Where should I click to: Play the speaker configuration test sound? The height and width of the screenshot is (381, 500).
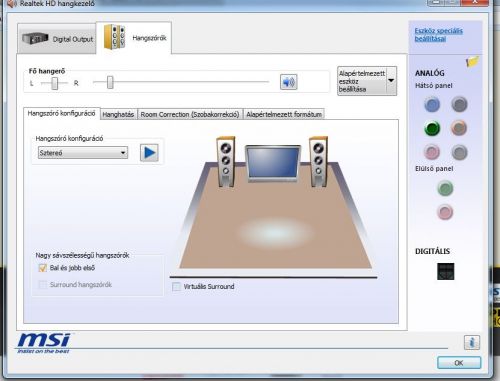(x=149, y=153)
